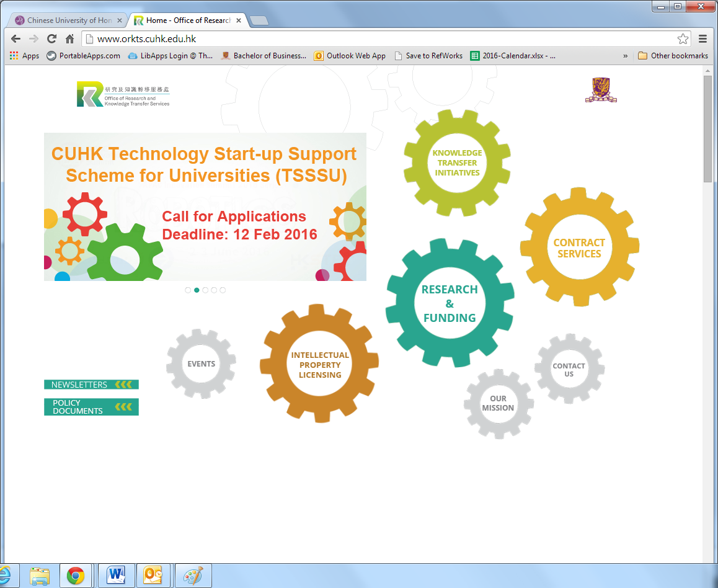Open Intellectual Property Licensing gear
Screen dimensions: 718x588
319,365
